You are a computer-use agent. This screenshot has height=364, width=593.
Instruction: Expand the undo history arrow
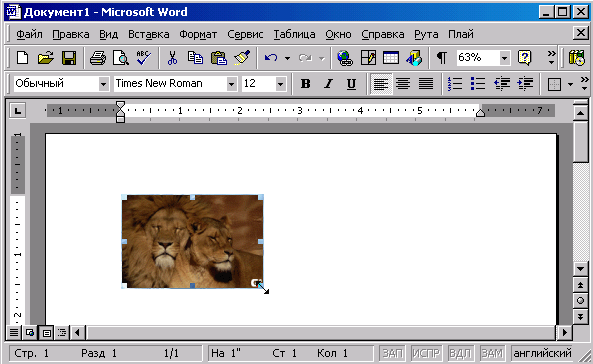point(287,58)
